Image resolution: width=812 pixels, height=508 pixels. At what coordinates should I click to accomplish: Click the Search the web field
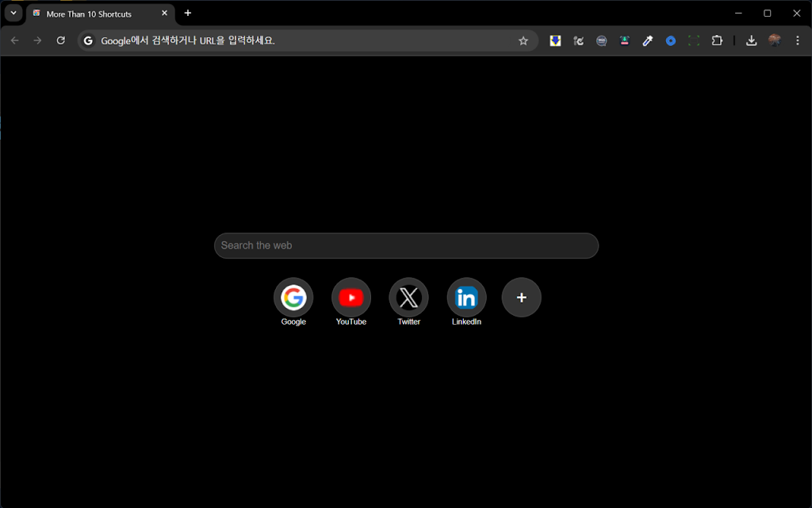(406, 246)
